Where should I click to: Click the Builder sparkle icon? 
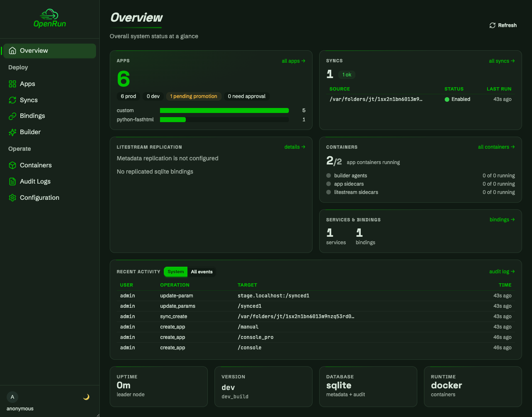(x=12, y=132)
